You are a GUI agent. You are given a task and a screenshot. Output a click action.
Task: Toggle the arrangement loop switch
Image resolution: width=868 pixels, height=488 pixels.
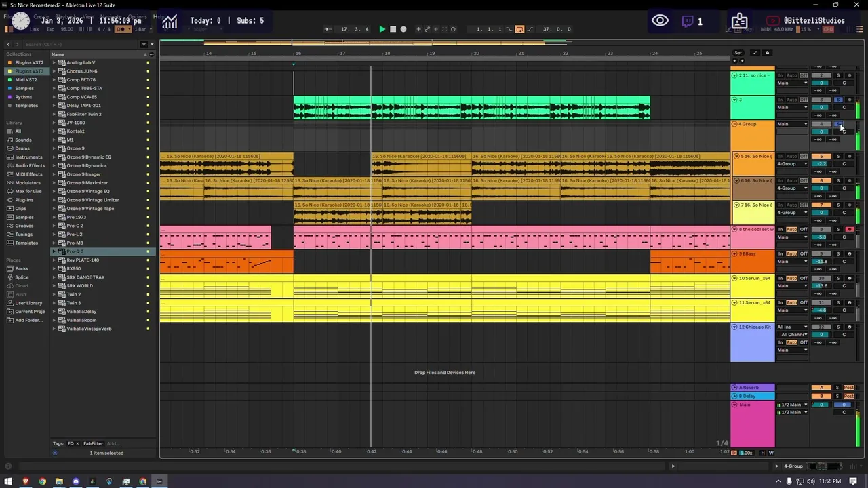pos(519,29)
